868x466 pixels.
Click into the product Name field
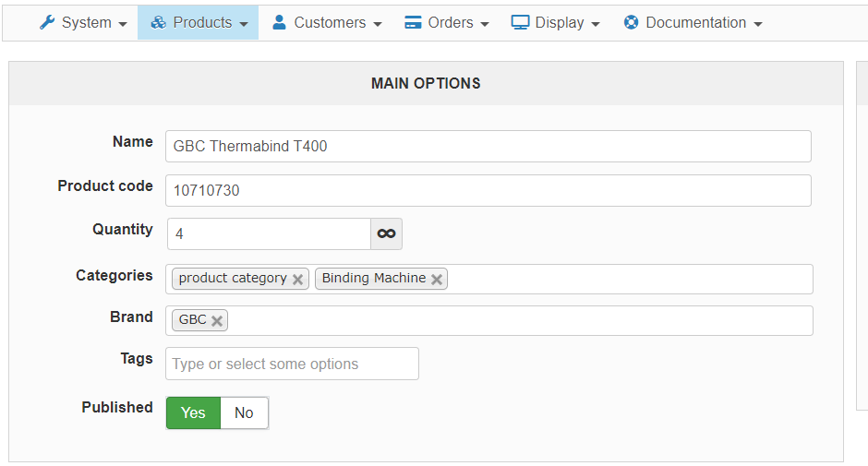click(488, 146)
